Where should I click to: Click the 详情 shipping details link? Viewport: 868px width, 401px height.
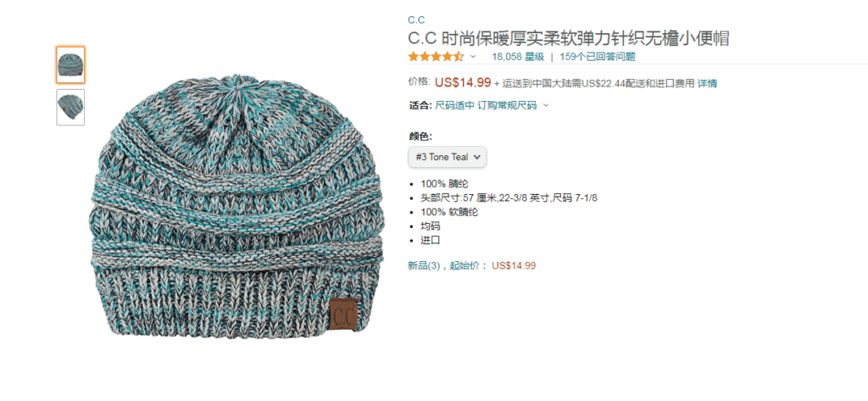pos(707,84)
